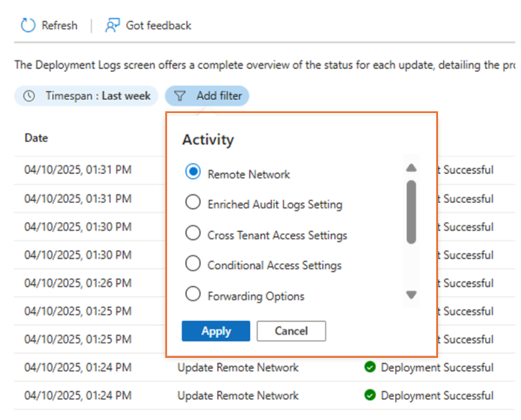Click first Update Remote Network activity cell
The height and width of the screenshot is (420, 521).
[238, 367]
